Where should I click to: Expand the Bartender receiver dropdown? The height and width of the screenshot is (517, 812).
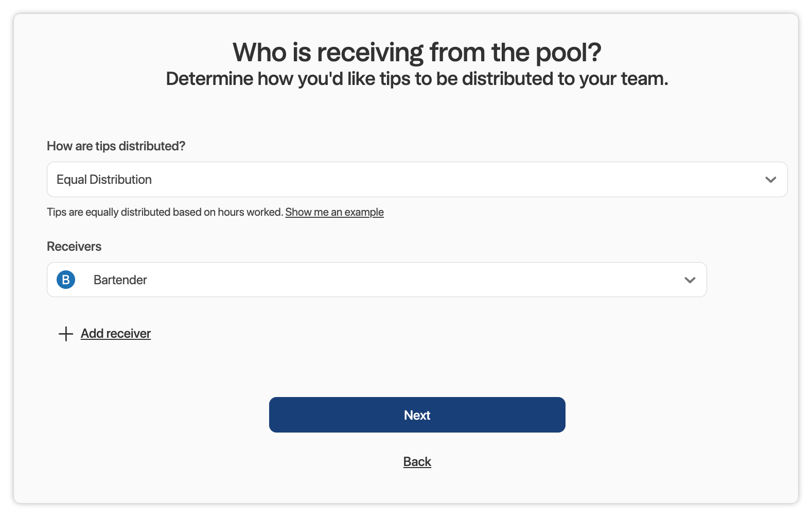pos(377,280)
